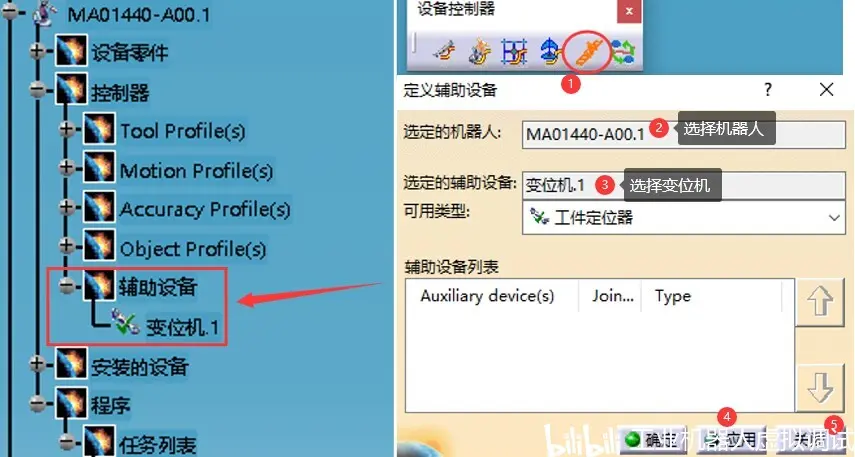
Task: Open the 可用类型 dropdown
Action: point(684,218)
